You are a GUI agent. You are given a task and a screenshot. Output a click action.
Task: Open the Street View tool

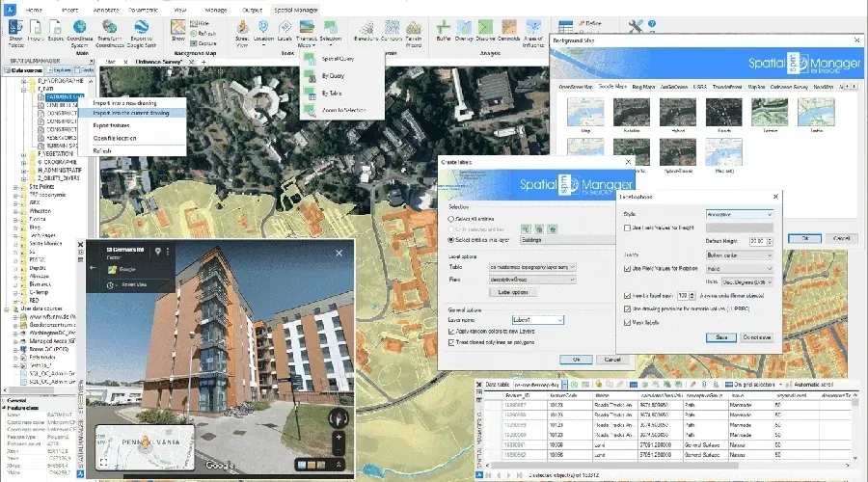(x=241, y=30)
